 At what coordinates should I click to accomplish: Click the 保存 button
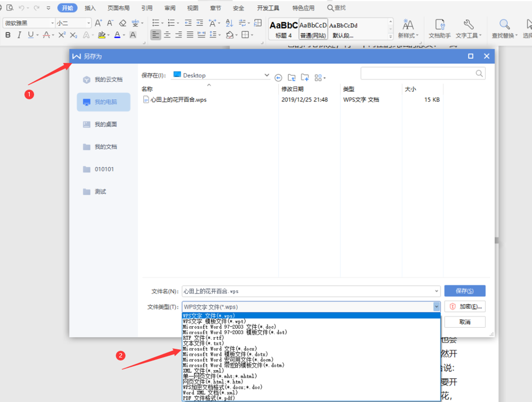click(x=464, y=291)
